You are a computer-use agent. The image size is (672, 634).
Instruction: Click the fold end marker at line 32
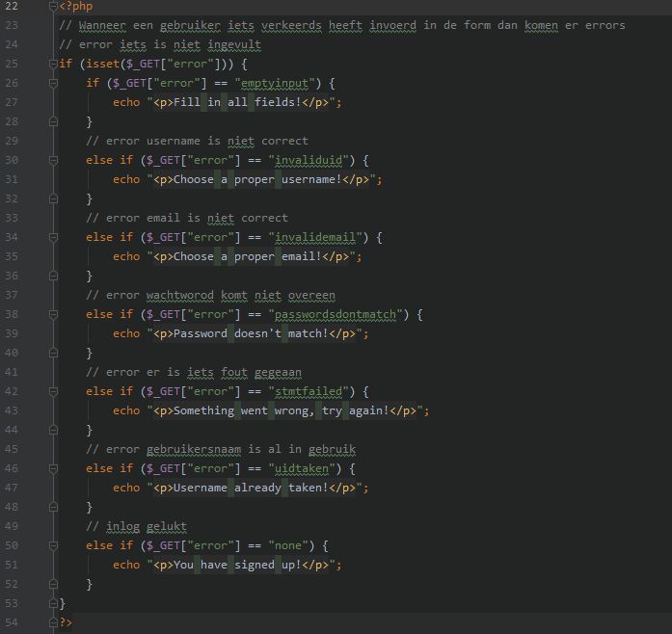point(53,198)
